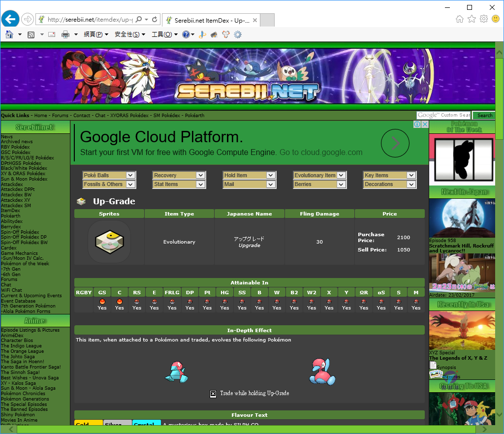The height and width of the screenshot is (434, 504).
Task: Open the 網頁(P) menu
Action: coord(96,34)
